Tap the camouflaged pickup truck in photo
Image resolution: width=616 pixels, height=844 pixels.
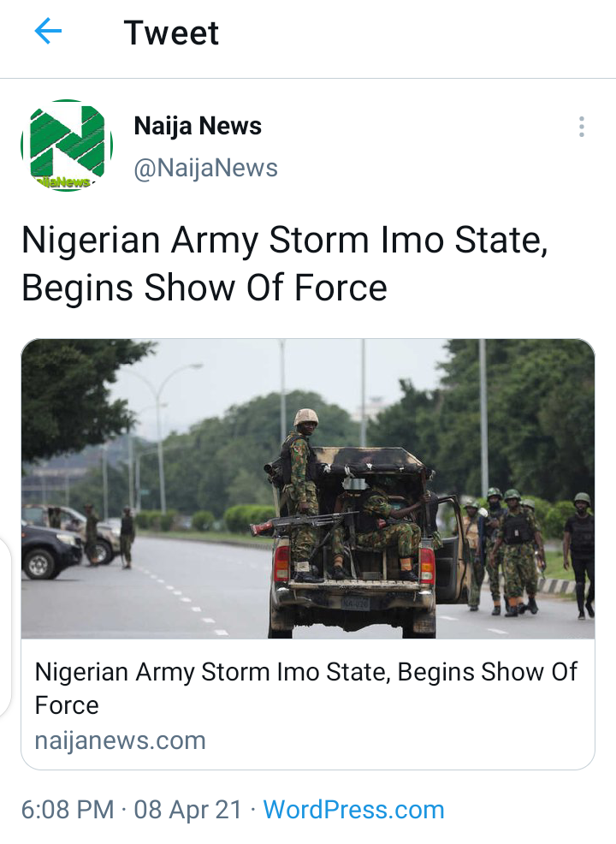368,544
